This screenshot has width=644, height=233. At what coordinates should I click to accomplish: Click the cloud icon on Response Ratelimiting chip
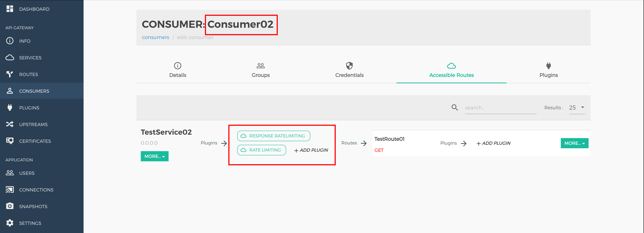(243, 136)
